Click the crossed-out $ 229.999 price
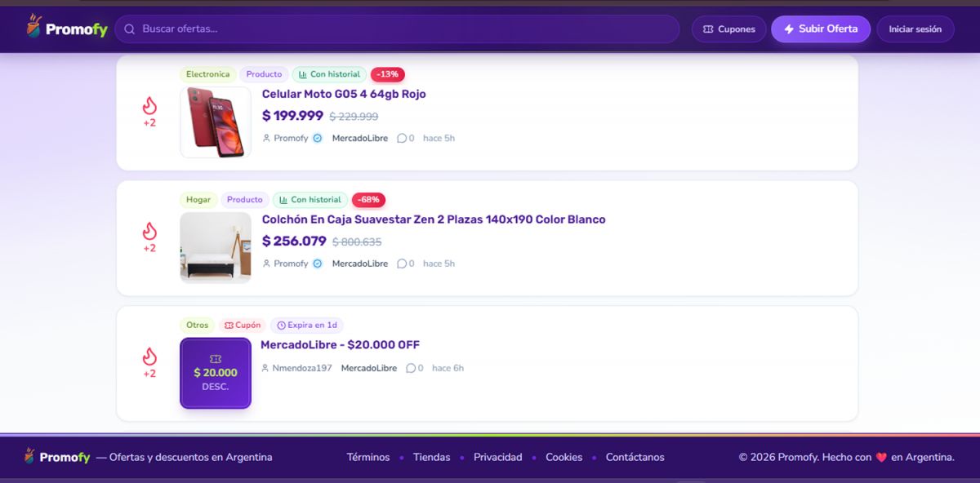Image resolution: width=980 pixels, height=483 pixels. (354, 117)
